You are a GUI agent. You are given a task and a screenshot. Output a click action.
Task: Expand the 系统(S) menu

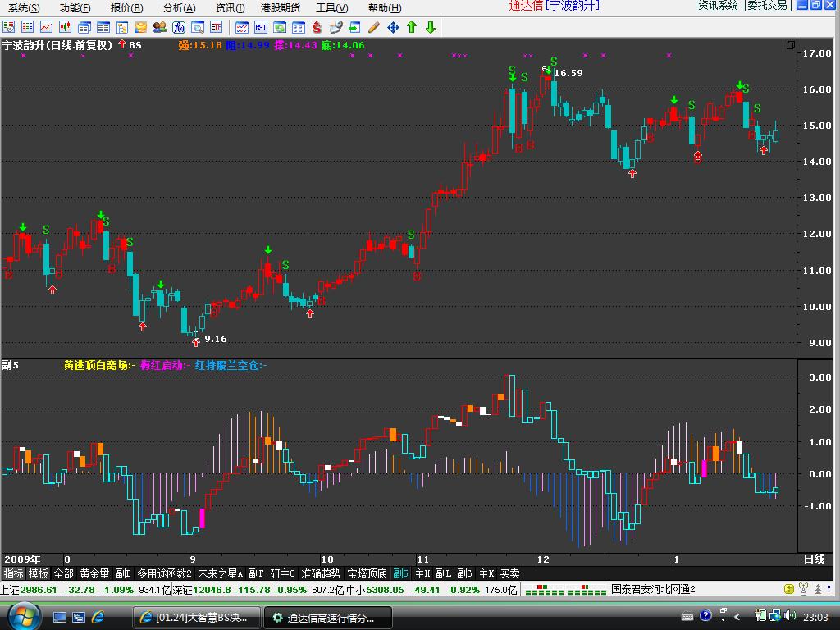[x=24, y=8]
